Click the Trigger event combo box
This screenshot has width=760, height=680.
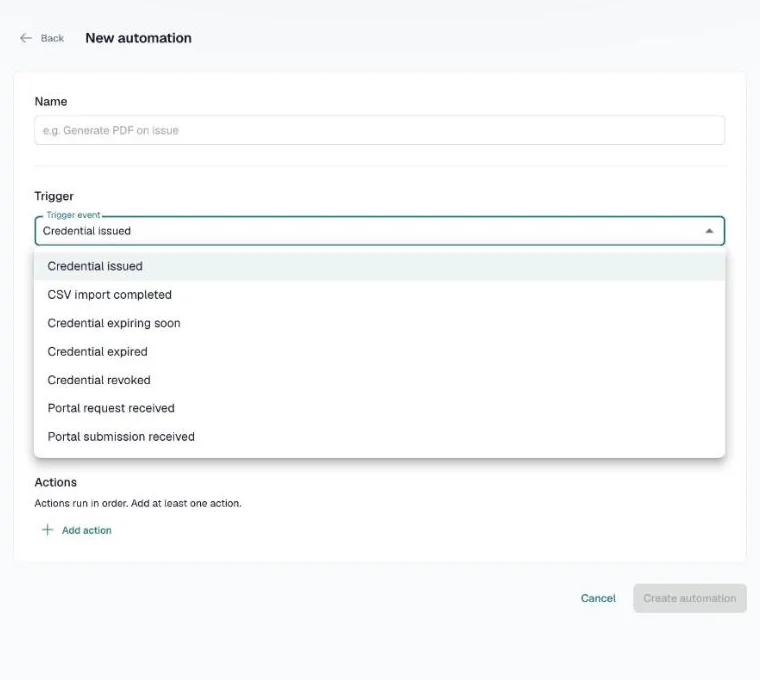380,231
